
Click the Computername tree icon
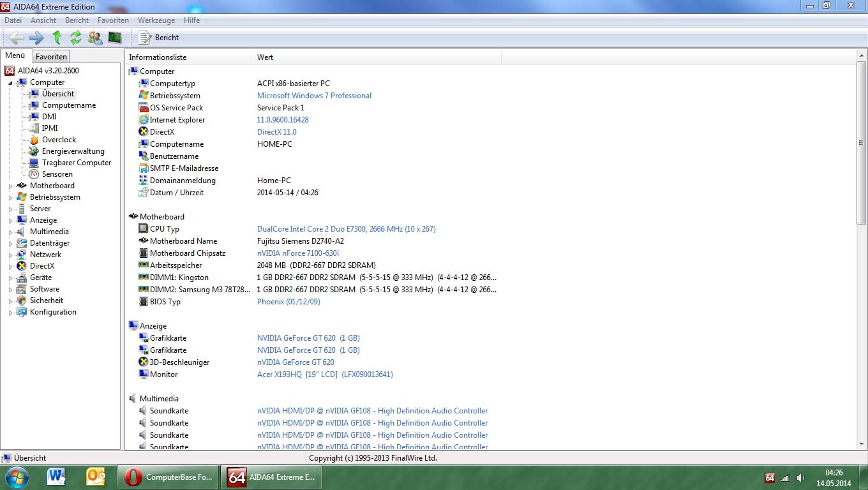click(x=34, y=105)
